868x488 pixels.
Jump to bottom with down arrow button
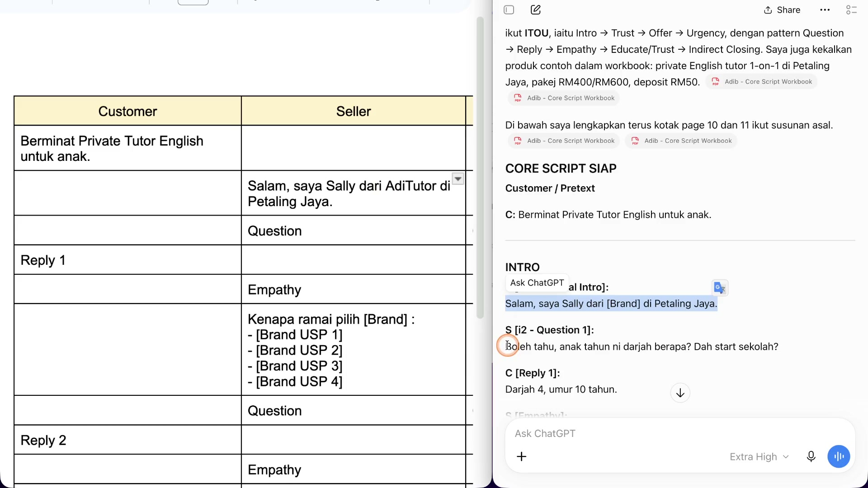[680, 393]
